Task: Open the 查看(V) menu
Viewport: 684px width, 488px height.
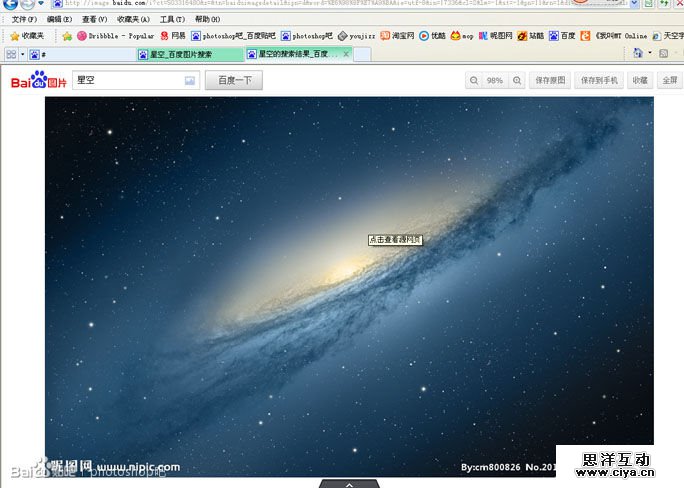Action: coord(94,19)
